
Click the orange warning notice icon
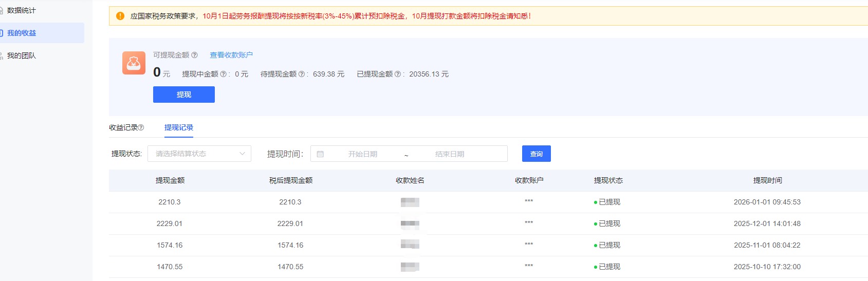pos(120,16)
